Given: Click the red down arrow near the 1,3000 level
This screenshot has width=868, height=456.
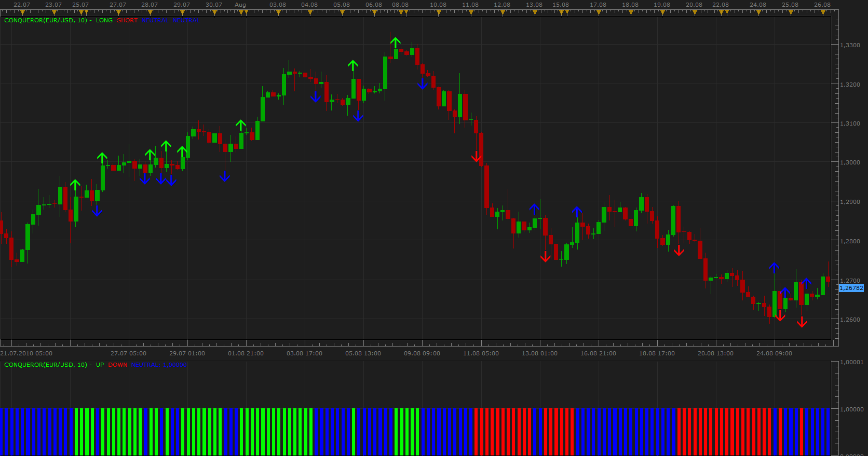Looking at the screenshot, I should 477,157.
